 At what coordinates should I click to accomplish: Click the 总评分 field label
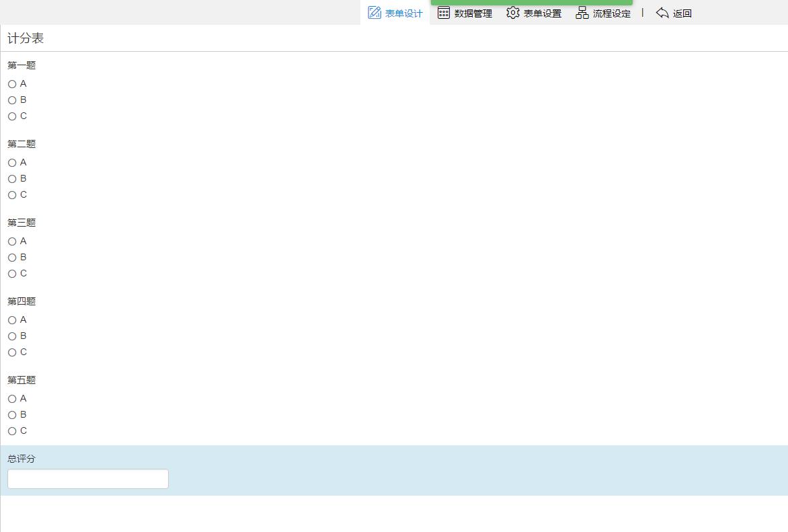coord(22,459)
